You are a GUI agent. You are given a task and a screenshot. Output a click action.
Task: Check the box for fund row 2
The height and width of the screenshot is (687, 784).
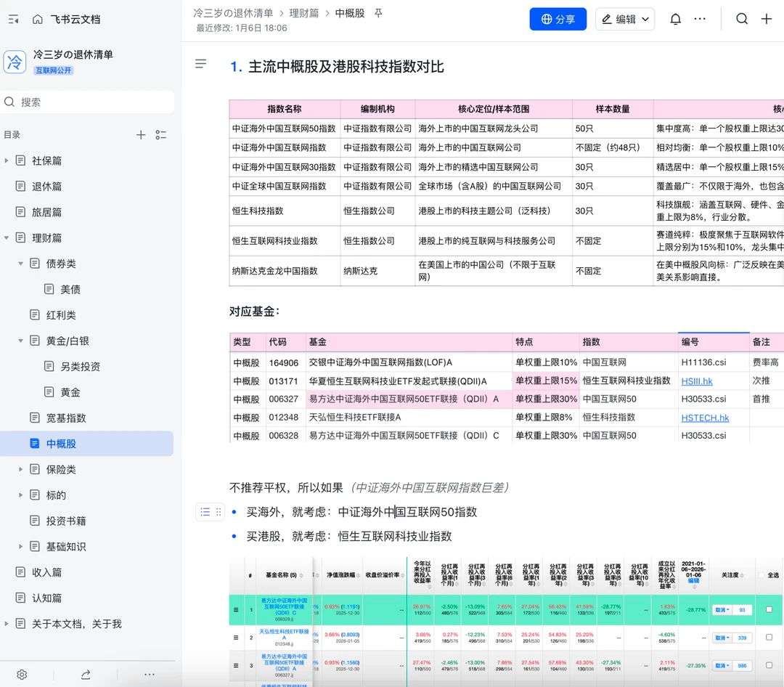click(x=769, y=638)
